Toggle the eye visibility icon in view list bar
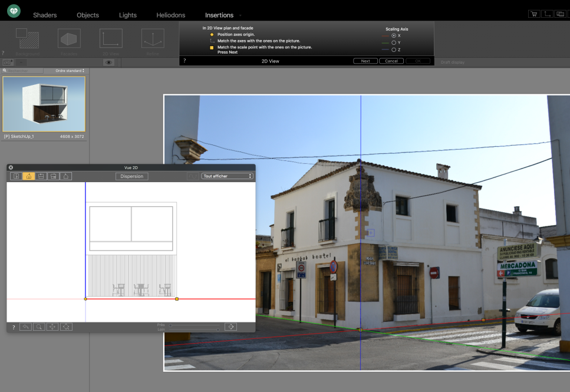This screenshot has height=392, width=570. point(108,62)
